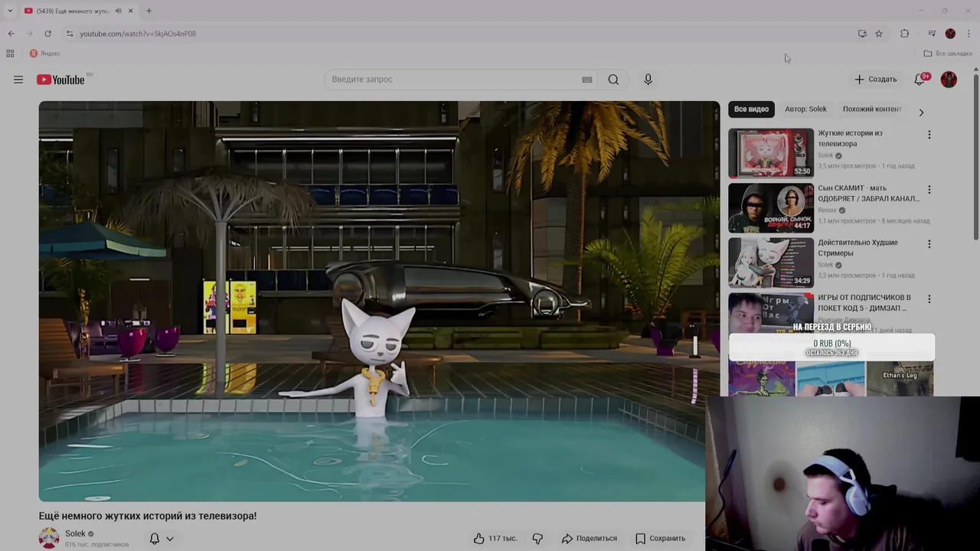980x551 pixels.
Task: Click video title 'Ещё немного жутких историй'
Action: (x=148, y=516)
